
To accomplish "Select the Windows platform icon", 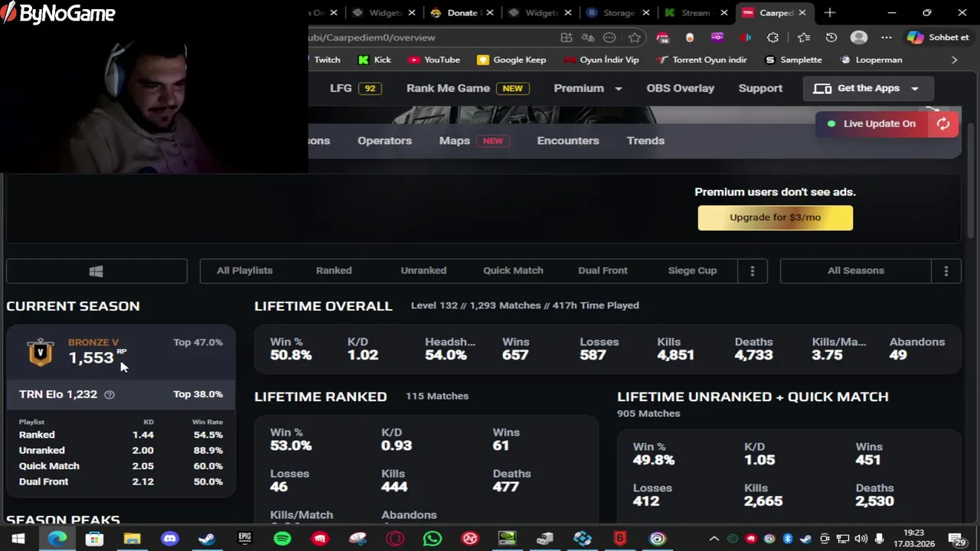I will click(x=96, y=271).
